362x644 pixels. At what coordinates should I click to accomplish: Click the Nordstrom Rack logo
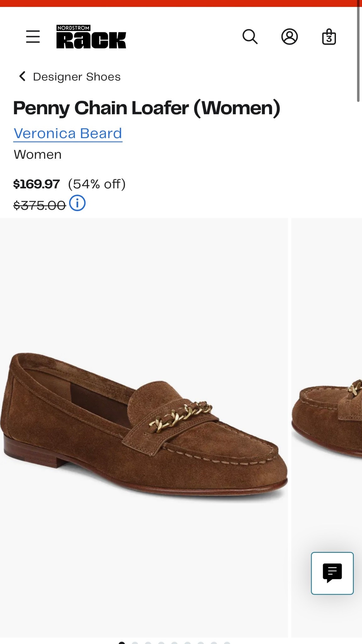point(91,37)
